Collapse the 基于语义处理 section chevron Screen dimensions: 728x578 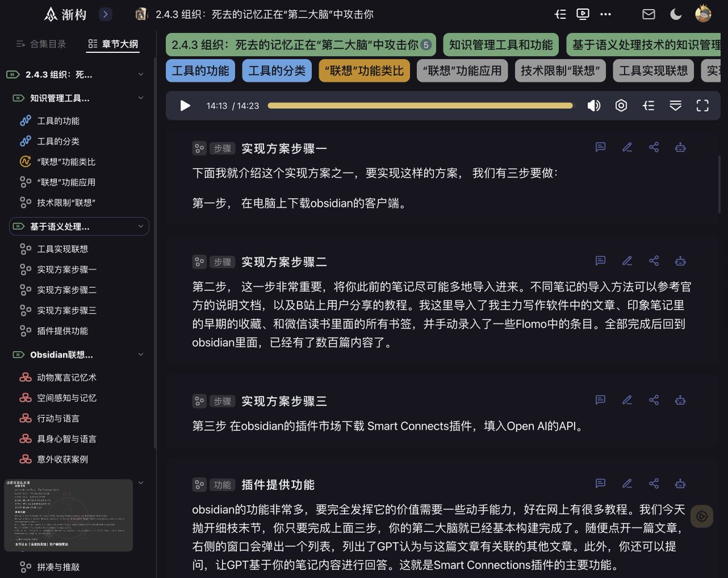pos(141,226)
